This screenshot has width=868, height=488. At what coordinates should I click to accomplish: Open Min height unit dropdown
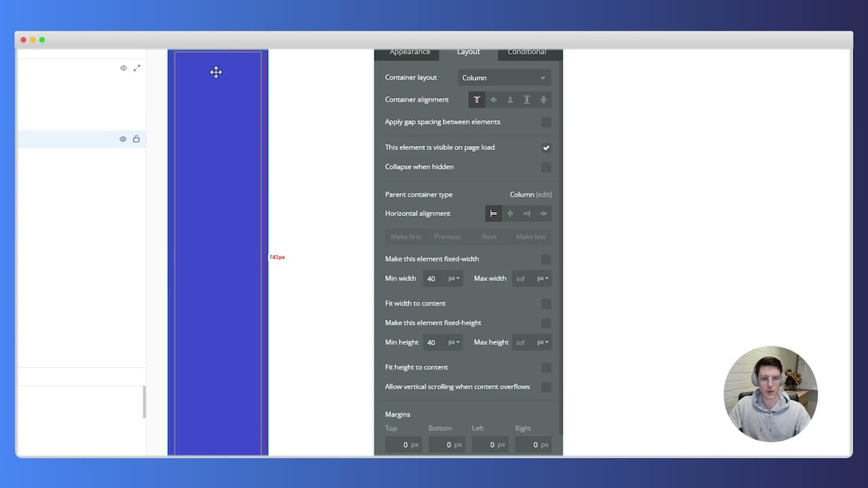pos(454,342)
